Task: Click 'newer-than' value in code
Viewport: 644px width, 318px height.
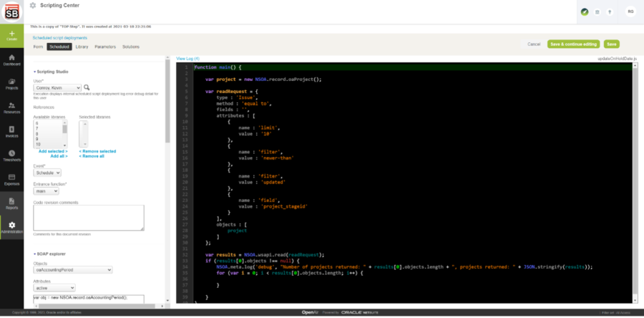Action: click(278, 158)
